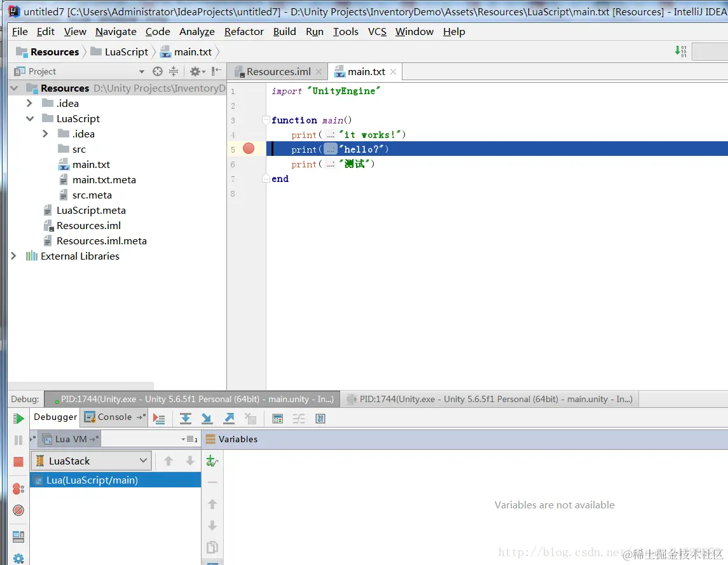The width and height of the screenshot is (728, 565).
Task: Expand folded argument on line 4
Action: [330, 135]
